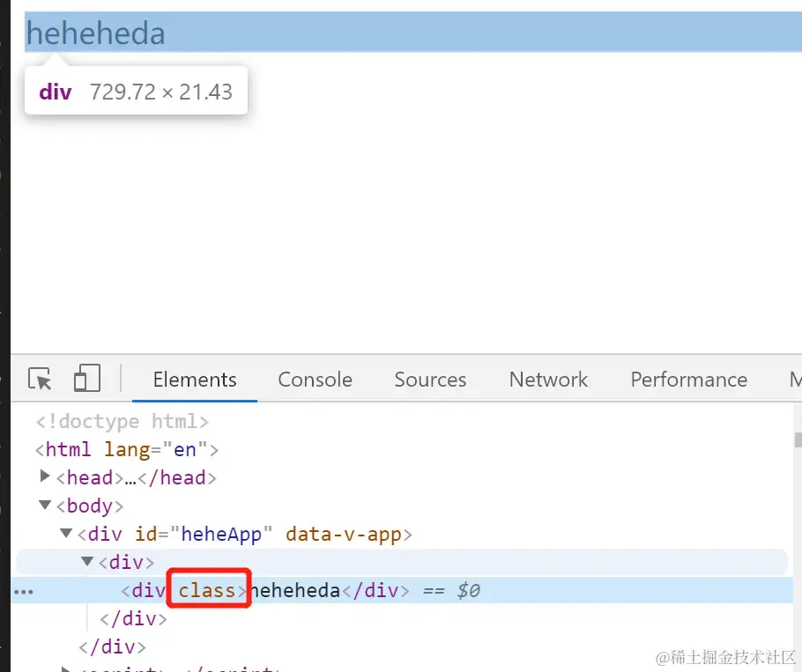Open the Performance tab
Image resolution: width=802 pixels, height=672 pixels.
(x=688, y=380)
